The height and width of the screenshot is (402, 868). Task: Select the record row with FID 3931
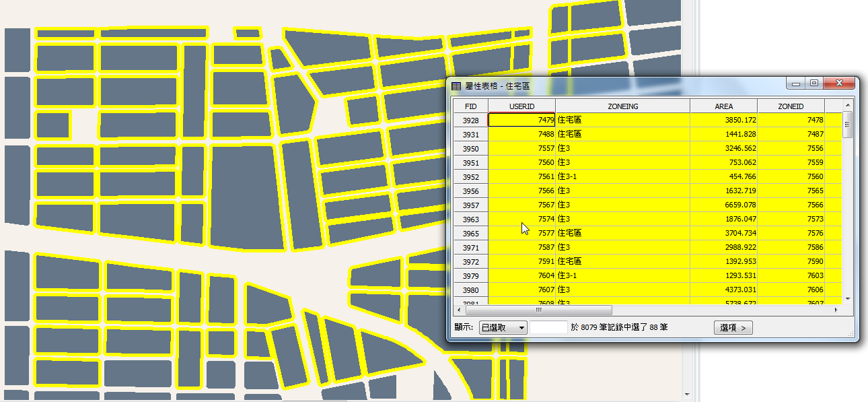(x=471, y=134)
